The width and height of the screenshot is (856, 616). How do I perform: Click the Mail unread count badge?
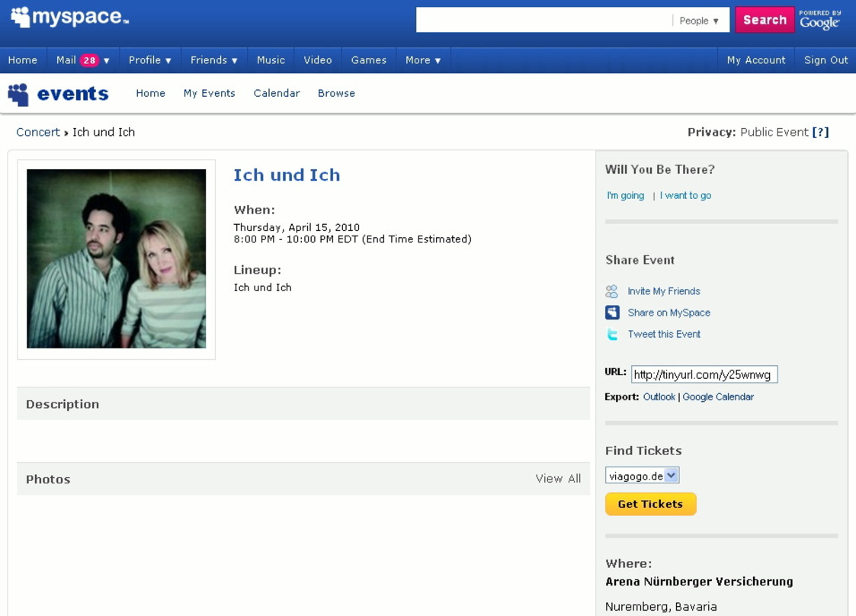89,61
